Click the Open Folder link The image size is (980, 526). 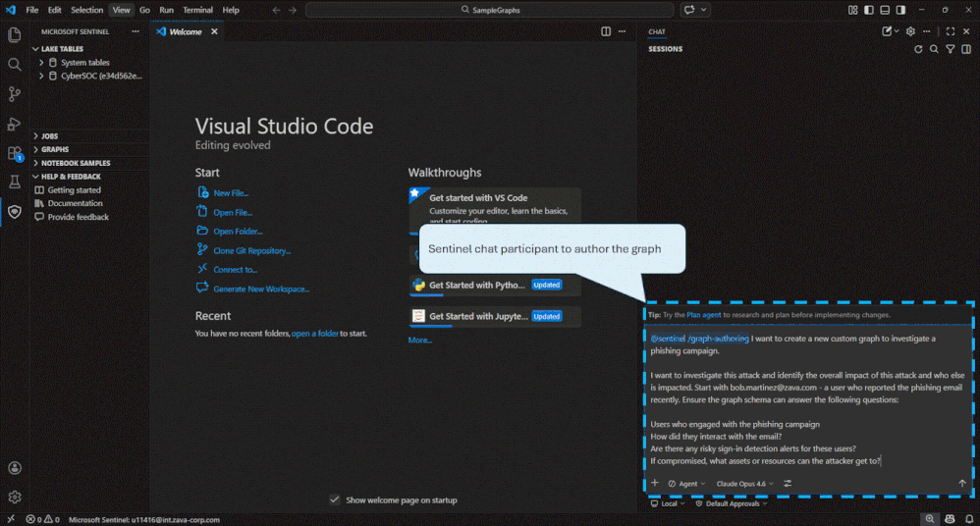tap(238, 232)
